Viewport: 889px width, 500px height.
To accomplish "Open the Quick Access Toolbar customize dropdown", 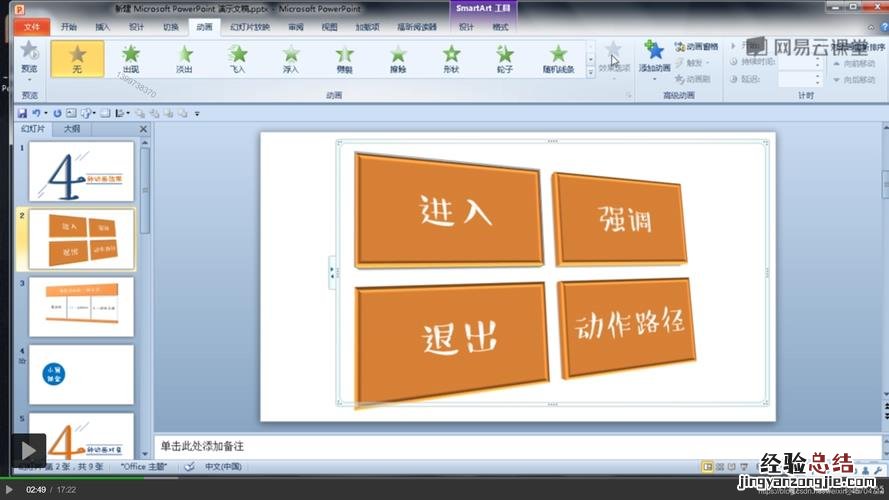I will pos(198,113).
